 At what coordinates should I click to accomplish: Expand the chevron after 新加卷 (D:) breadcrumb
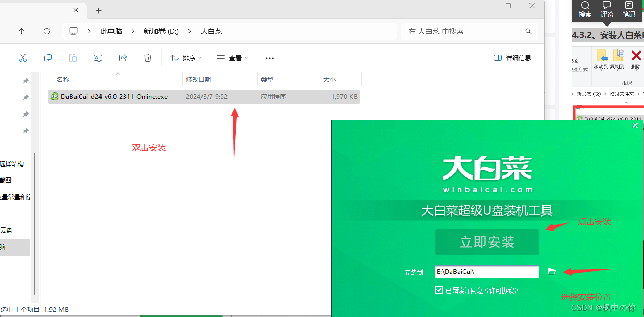point(190,31)
